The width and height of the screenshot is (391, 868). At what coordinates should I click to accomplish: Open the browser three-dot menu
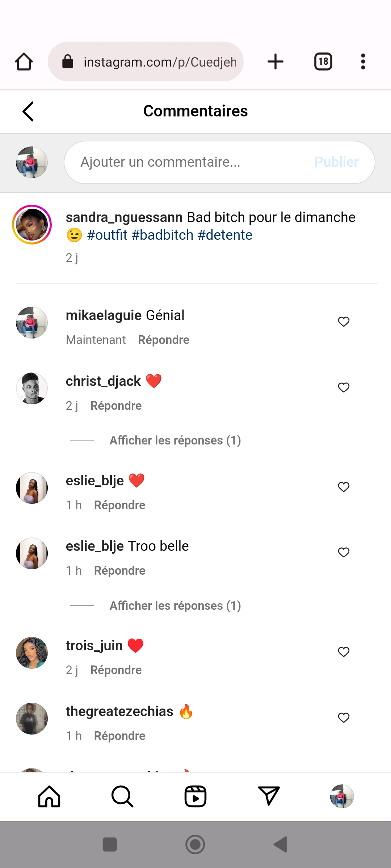[363, 61]
